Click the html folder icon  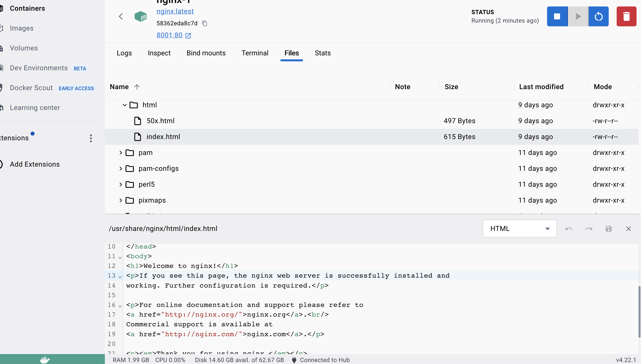click(x=134, y=105)
